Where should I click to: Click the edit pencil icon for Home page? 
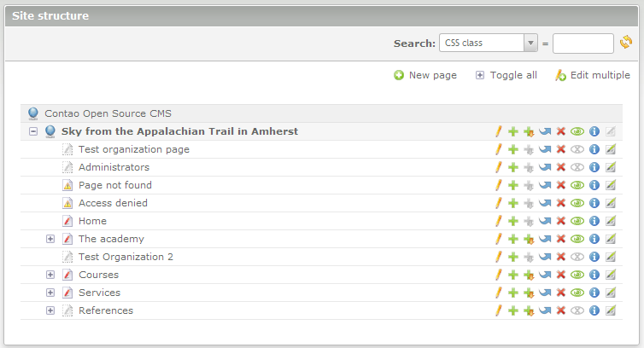pyautogui.click(x=498, y=221)
